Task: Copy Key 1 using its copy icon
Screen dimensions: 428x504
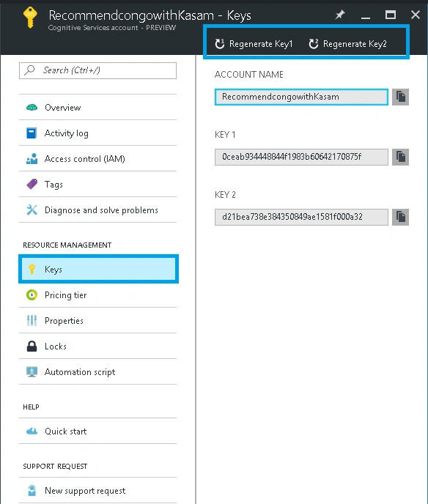Action: pyautogui.click(x=400, y=157)
